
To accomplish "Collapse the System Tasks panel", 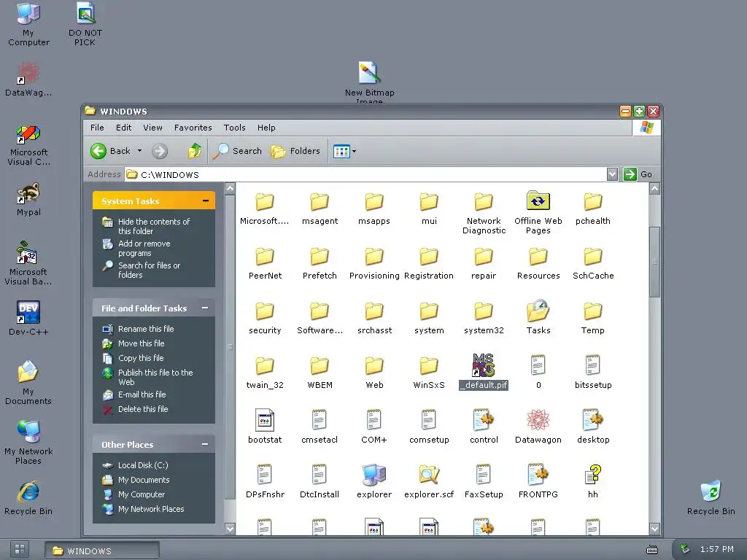I will (x=205, y=201).
